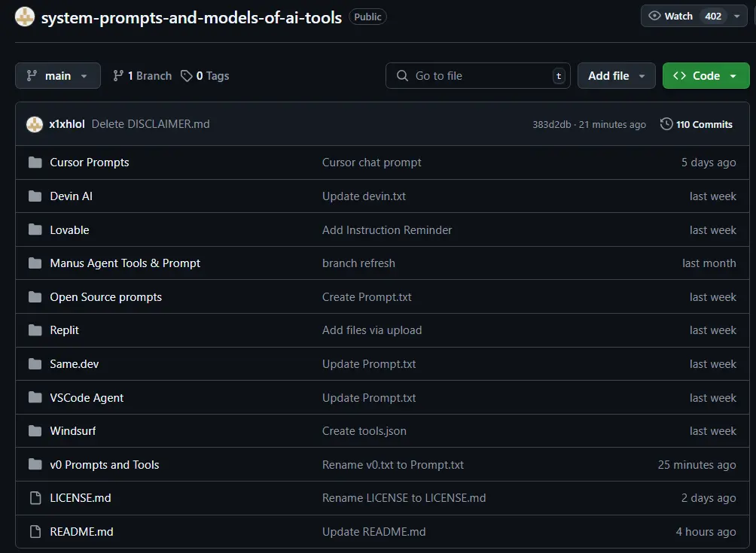Click the LICENSE.md file icon

[35, 498]
